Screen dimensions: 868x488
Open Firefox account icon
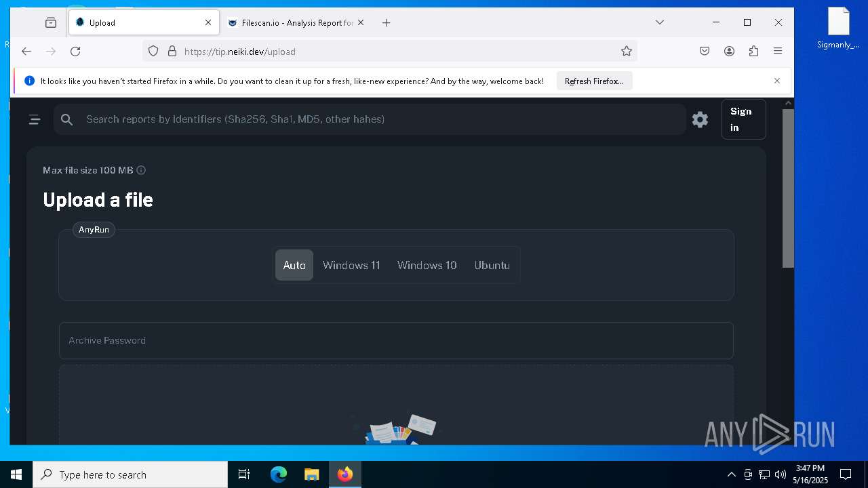coord(729,51)
